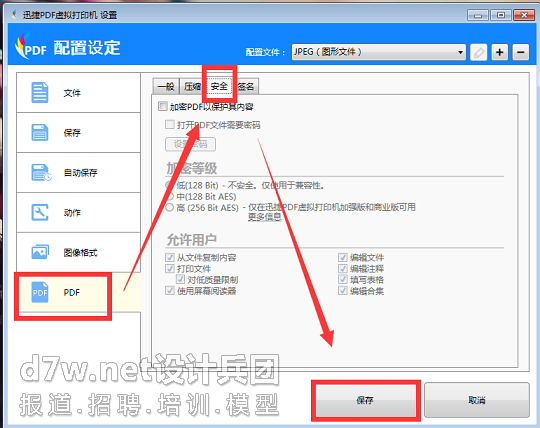Toggle 从文件复制内容 permission
Image resolution: width=540 pixels, height=428 pixels.
[169, 257]
